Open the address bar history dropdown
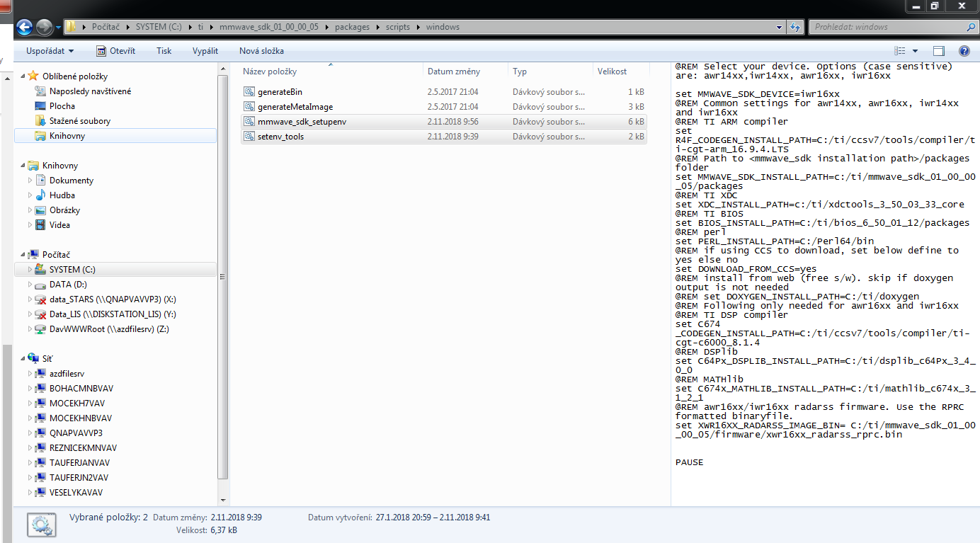Screen dimensions: 980x543 pyautogui.click(x=779, y=26)
